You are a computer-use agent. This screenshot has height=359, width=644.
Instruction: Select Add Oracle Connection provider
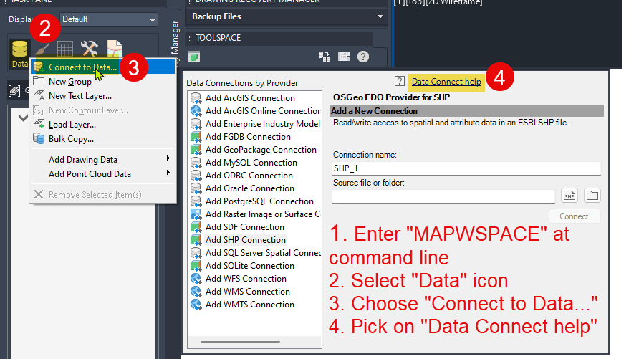tap(250, 188)
